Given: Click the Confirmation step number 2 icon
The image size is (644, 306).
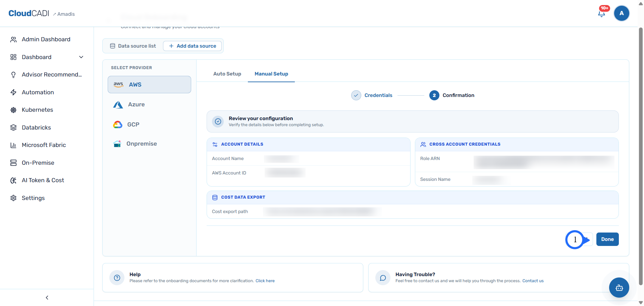Looking at the screenshot, I should coord(434,95).
